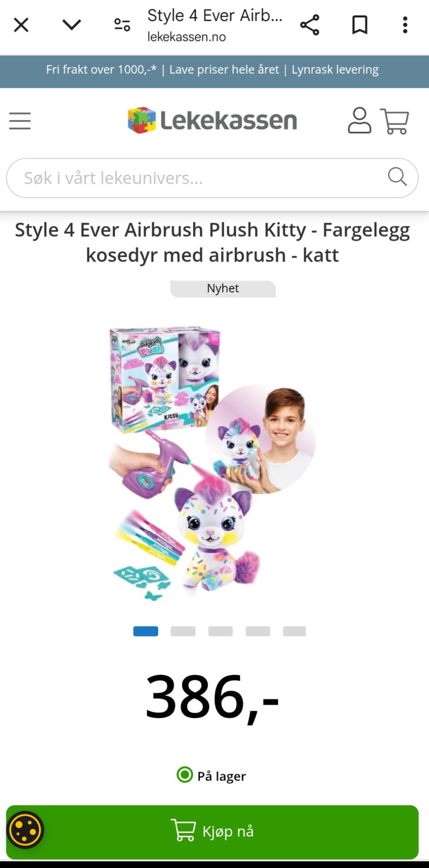Screen dimensions: 429x868
Task: Close the browser tab with X icon
Action: pyautogui.click(x=21, y=25)
